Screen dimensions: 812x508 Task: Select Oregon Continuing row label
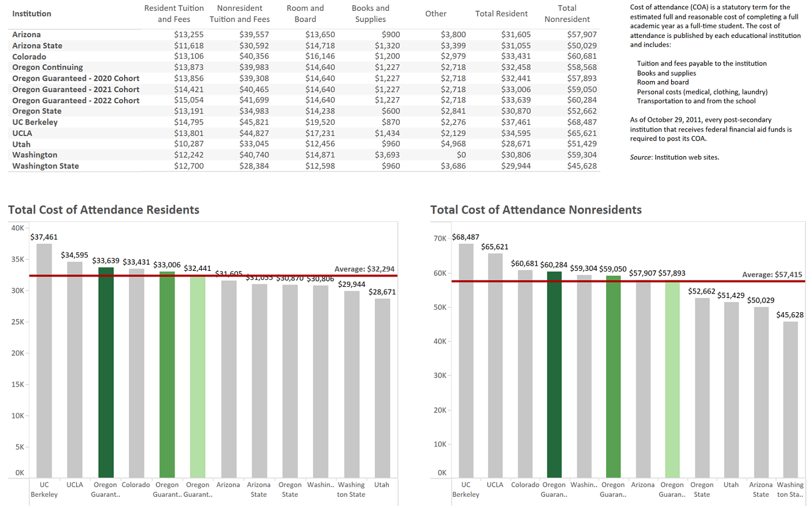(47, 67)
